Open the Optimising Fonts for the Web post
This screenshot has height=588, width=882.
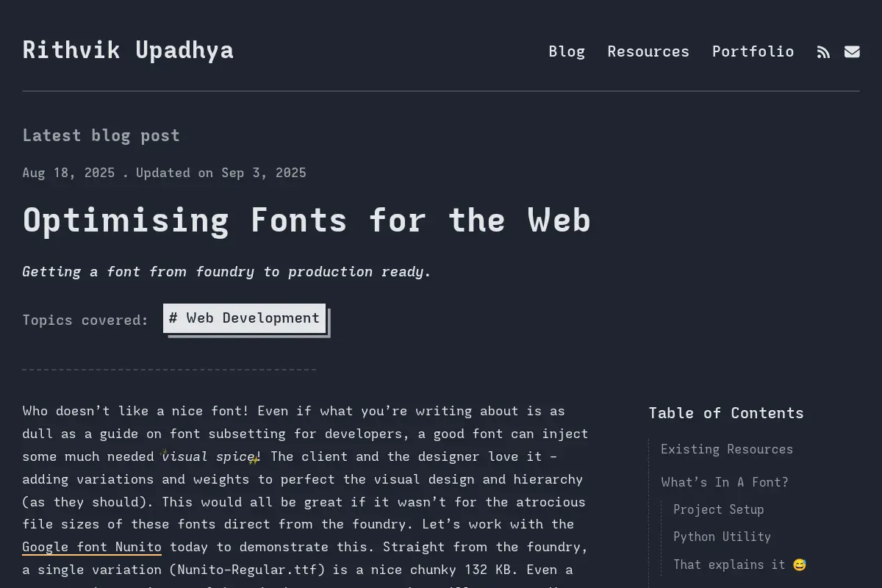coord(306,220)
